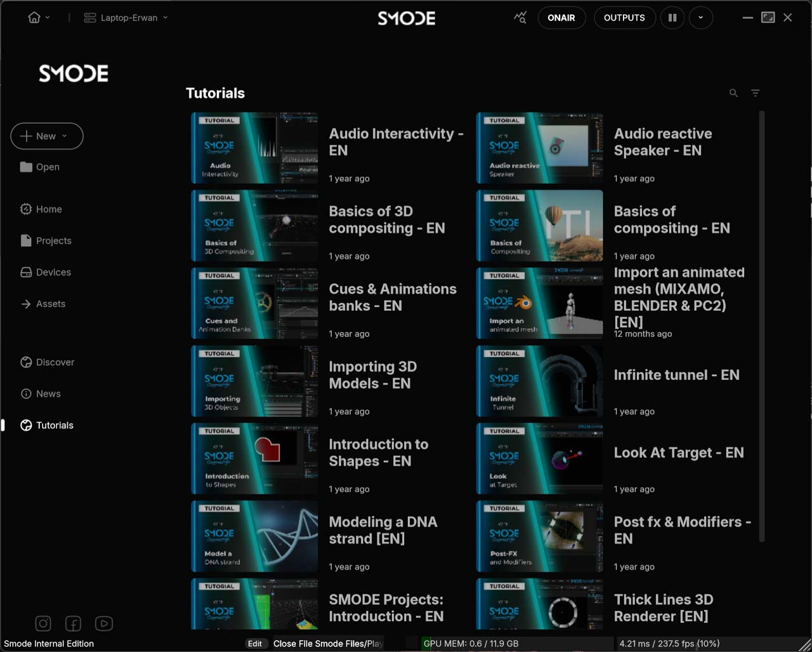Open the Audio reactive Speaker tutorial thumbnail
This screenshot has height=652, width=812.
point(540,148)
